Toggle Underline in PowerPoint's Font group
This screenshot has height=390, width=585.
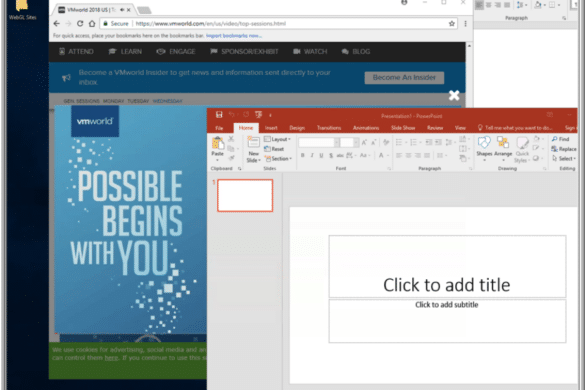pos(321,155)
